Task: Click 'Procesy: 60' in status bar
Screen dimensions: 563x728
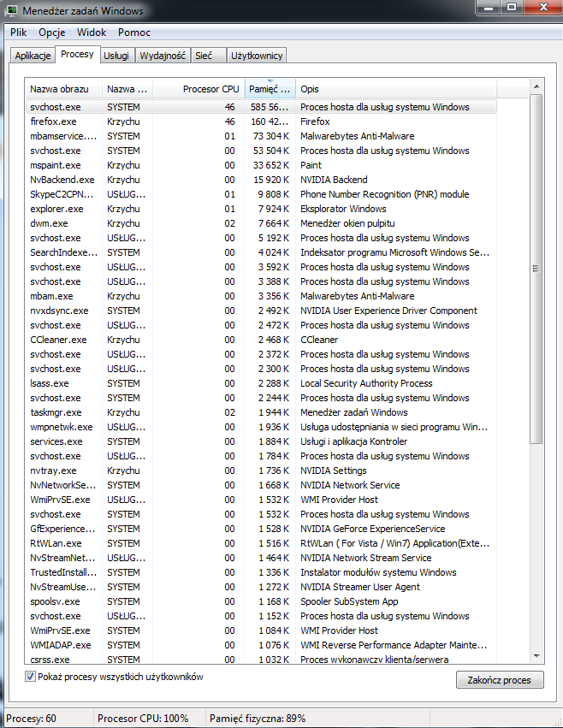Action: (31, 719)
